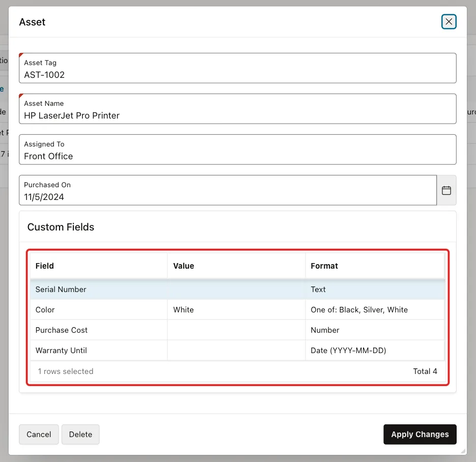Viewport: 476px width, 462px height.
Task: Click the Delete button
Action: [80, 434]
